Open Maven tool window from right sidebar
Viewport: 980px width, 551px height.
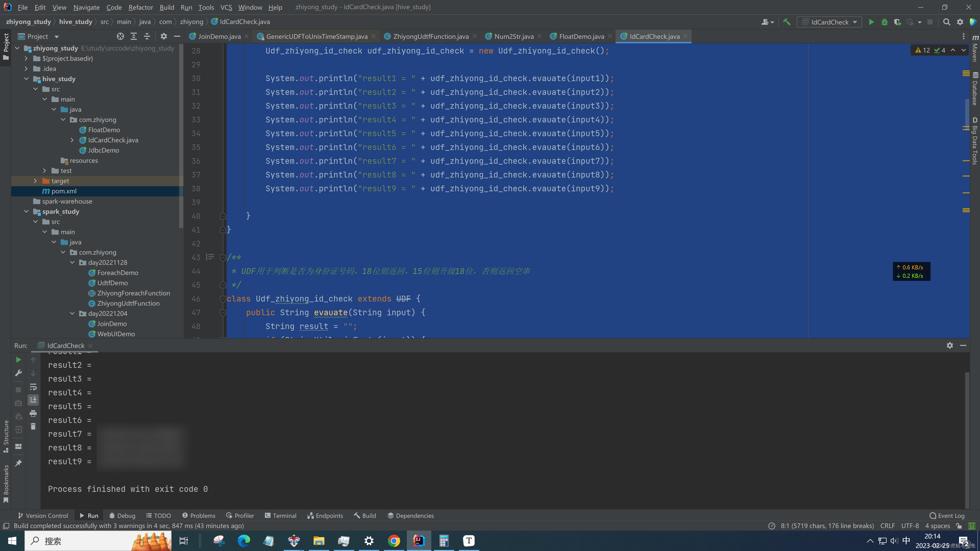975,49
